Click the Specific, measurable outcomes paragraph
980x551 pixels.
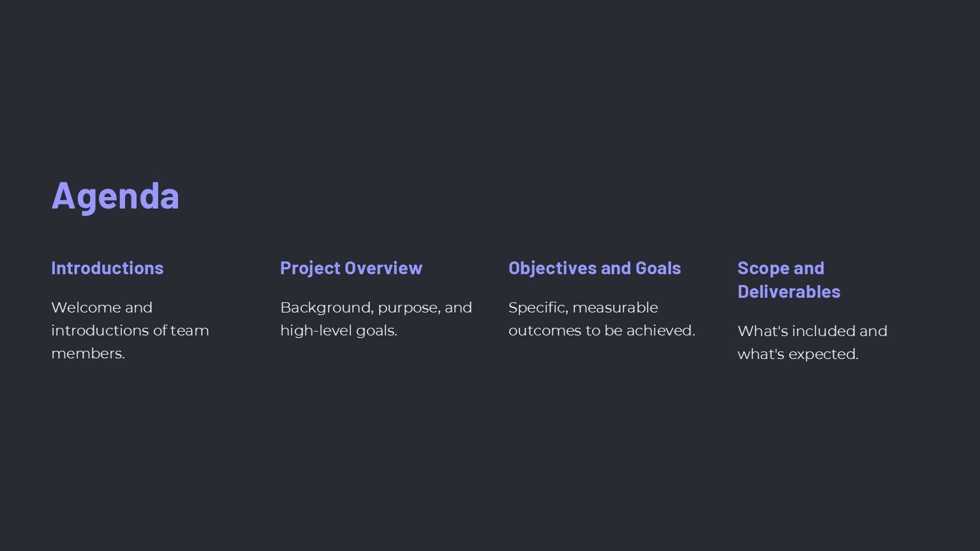point(602,319)
